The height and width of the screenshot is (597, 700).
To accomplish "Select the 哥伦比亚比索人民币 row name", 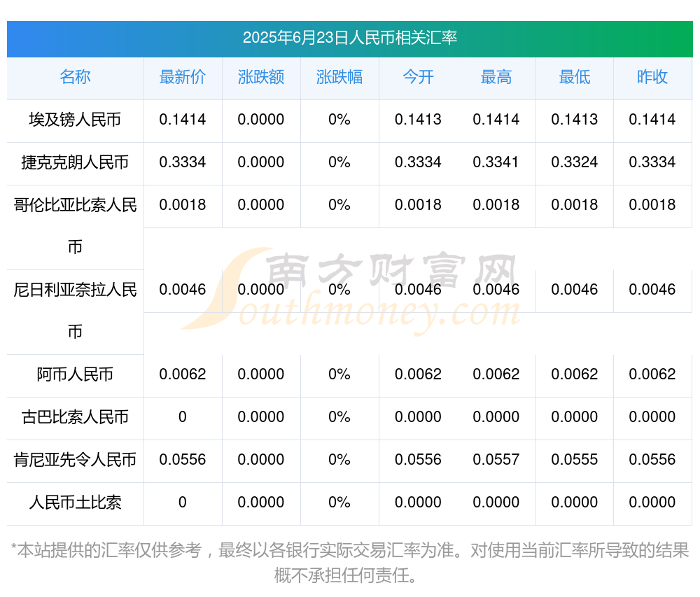I will [x=75, y=226].
